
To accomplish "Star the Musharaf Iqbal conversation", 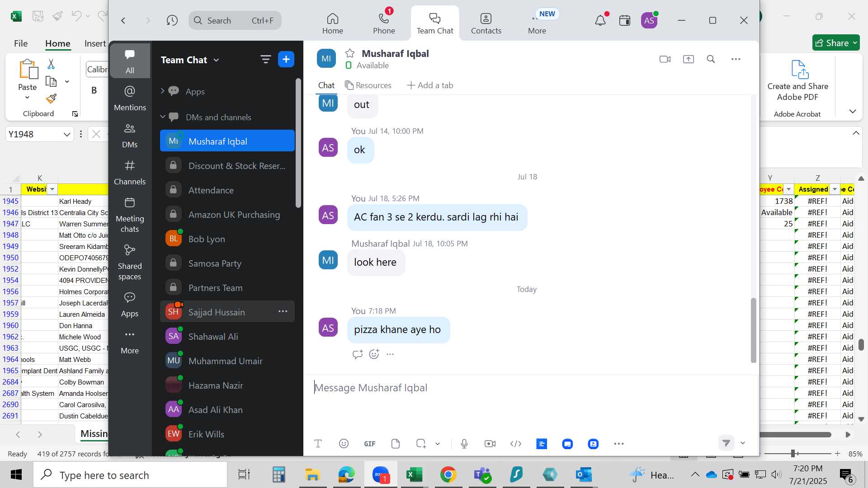I will (x=350, y=53).
